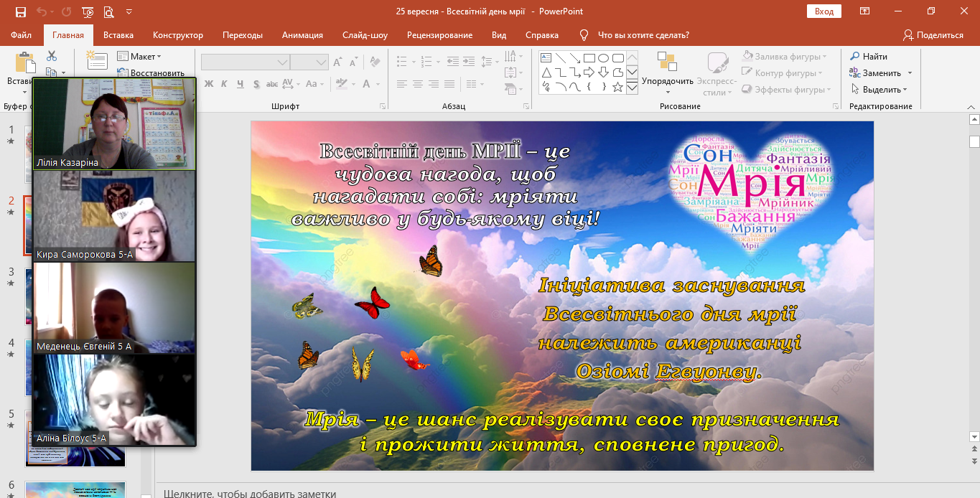Open the ribbon display options icon
Screen dimensions: 980x498
[x=865, y=11]
